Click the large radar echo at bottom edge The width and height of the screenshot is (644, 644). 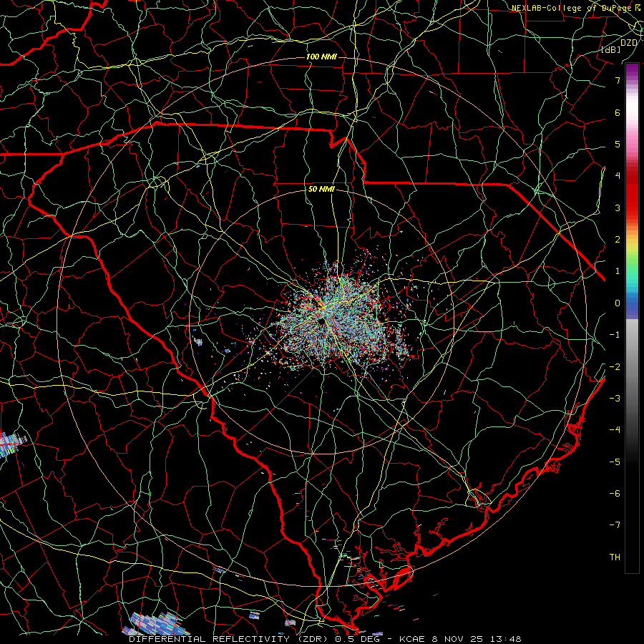click(x=156, y=624)
